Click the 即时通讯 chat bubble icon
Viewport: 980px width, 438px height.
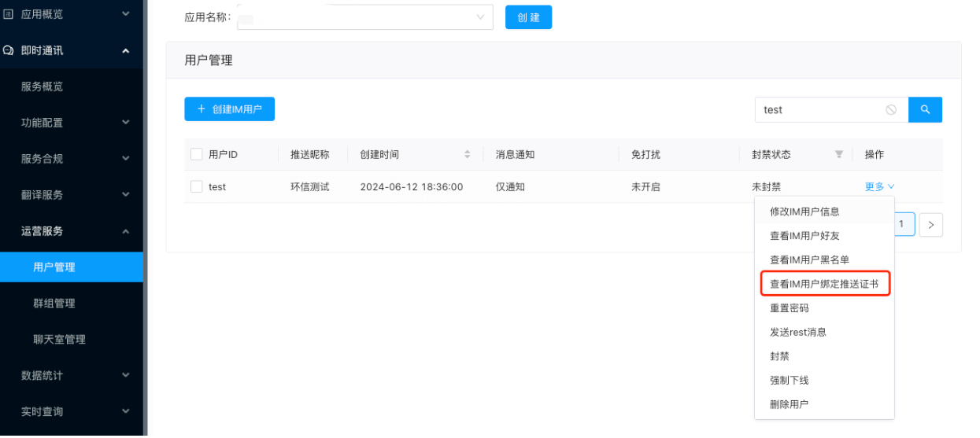[9, 50]
